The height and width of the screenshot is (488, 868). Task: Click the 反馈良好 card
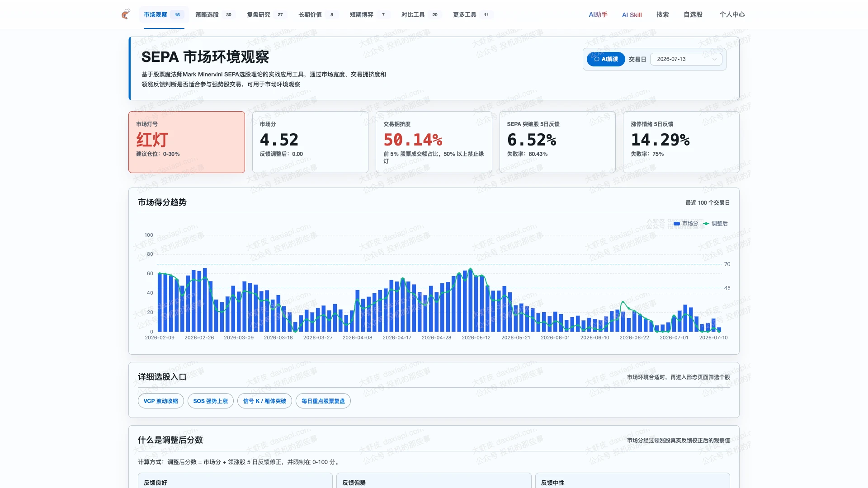(x=235, y=480)
